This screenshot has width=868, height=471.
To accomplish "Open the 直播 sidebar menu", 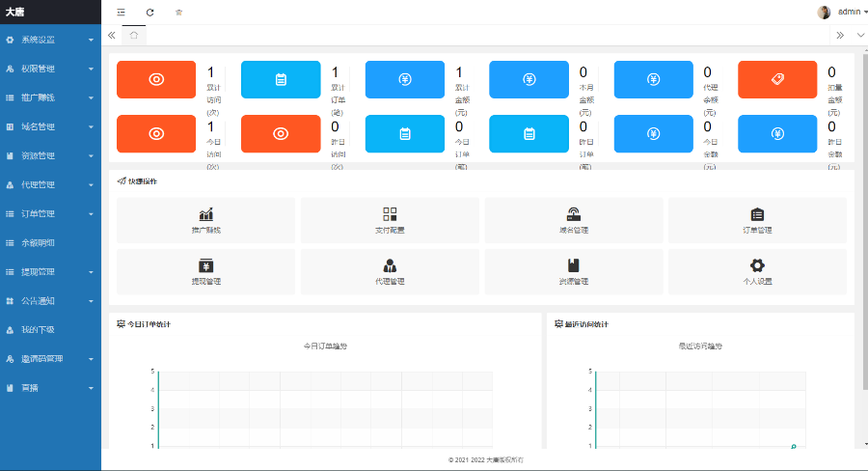I will tap(50, 388).
